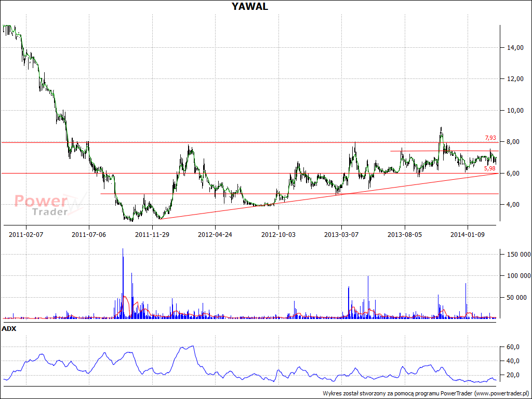Click the 100 000 volume axis label
Screen dimensions: 532x399
[519, 276]
